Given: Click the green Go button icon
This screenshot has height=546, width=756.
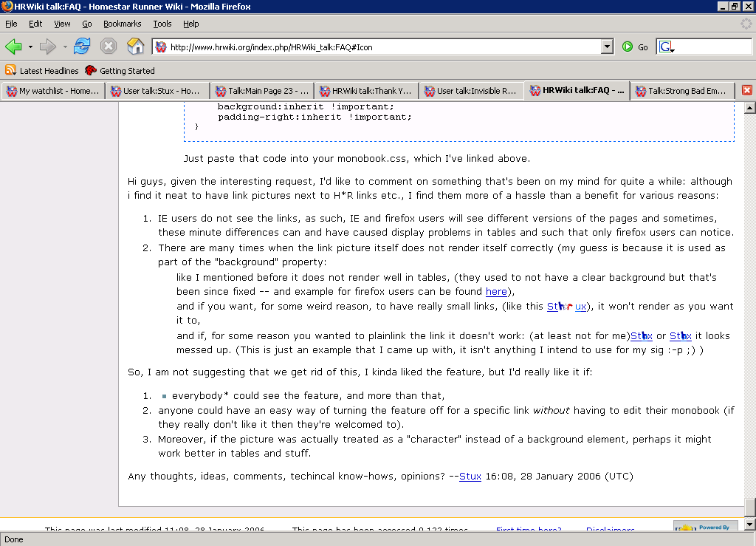Looking at the screenshot, I should point(628,47).
